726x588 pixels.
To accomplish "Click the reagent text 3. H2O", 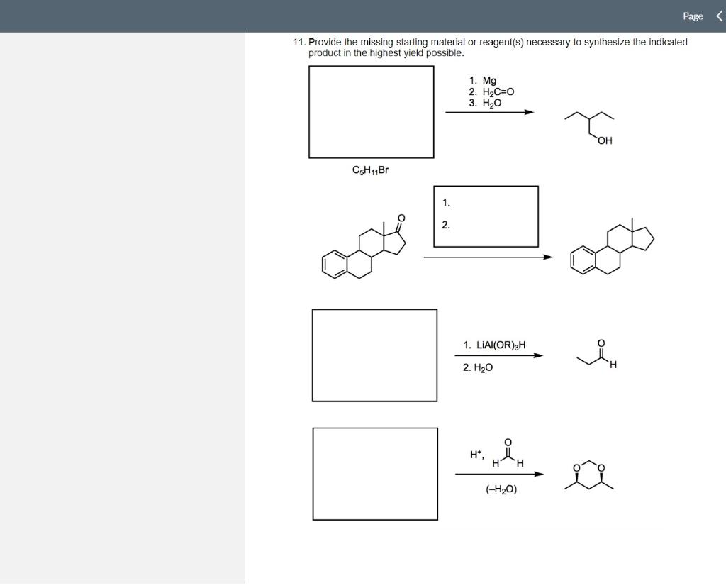I will [x=484, y=102].
